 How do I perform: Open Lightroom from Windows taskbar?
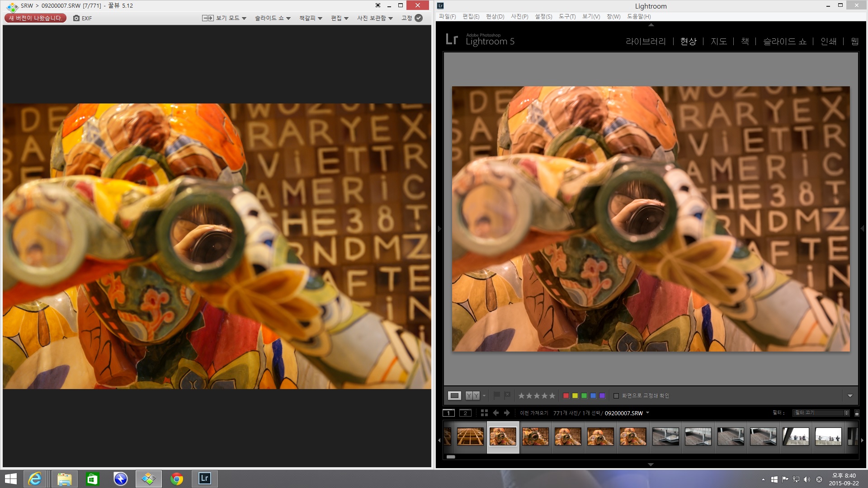coord(205,479)
